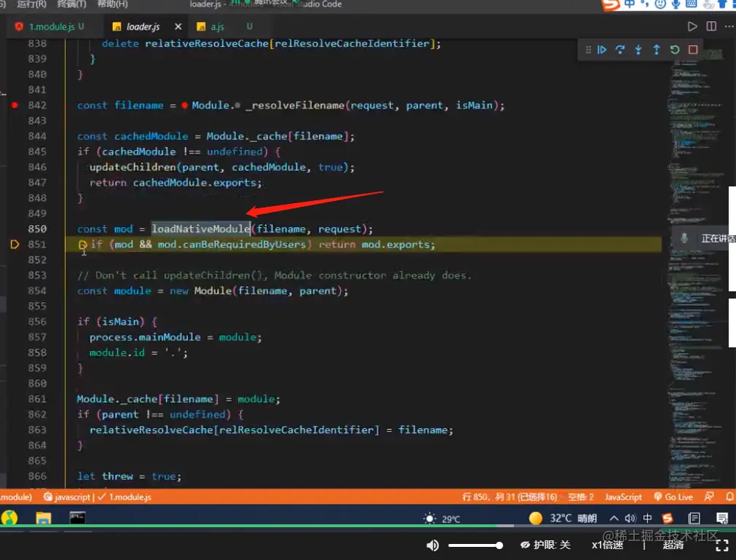Viewport: 736px width, 560px height.
Task: Start Go Live server
Action: pyautogui.click(x=673, y=497)
